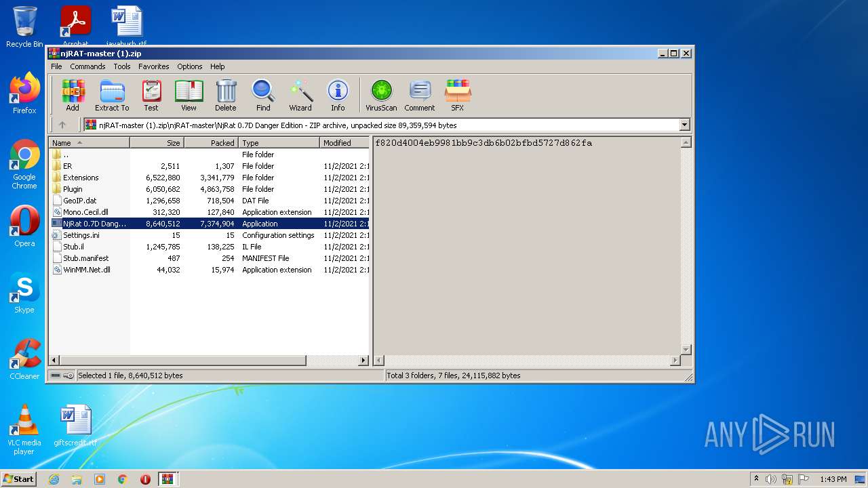Image resolution: width=868 pixels, height=488 pixels.
Task: Open the Commands menu
Action: (87, 66)
